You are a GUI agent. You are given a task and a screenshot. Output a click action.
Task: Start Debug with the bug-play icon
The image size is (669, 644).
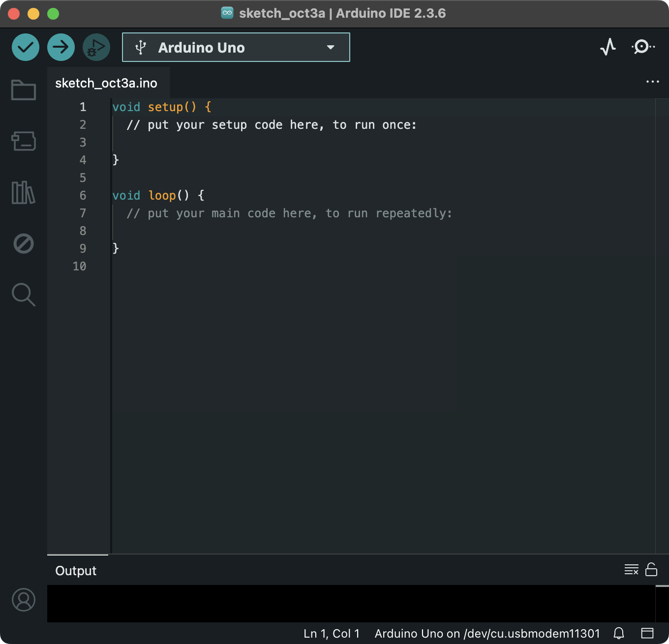tap(96, 47)
